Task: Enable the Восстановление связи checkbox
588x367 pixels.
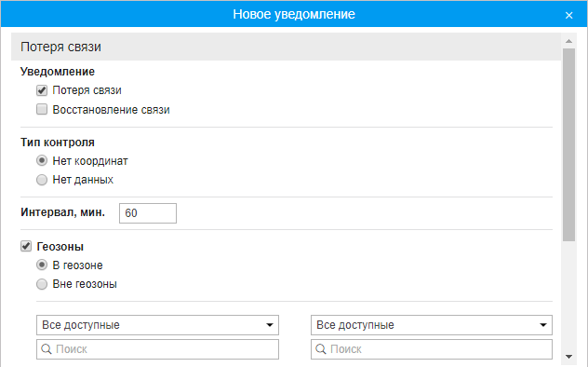Action: pos(42,109)
